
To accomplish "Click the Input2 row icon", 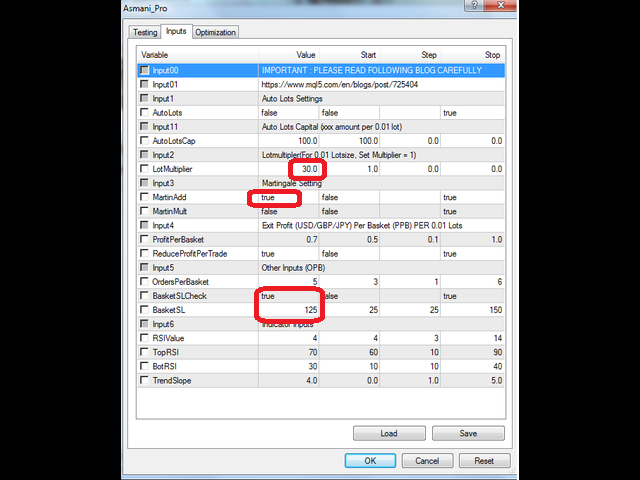I will (144, 155).
